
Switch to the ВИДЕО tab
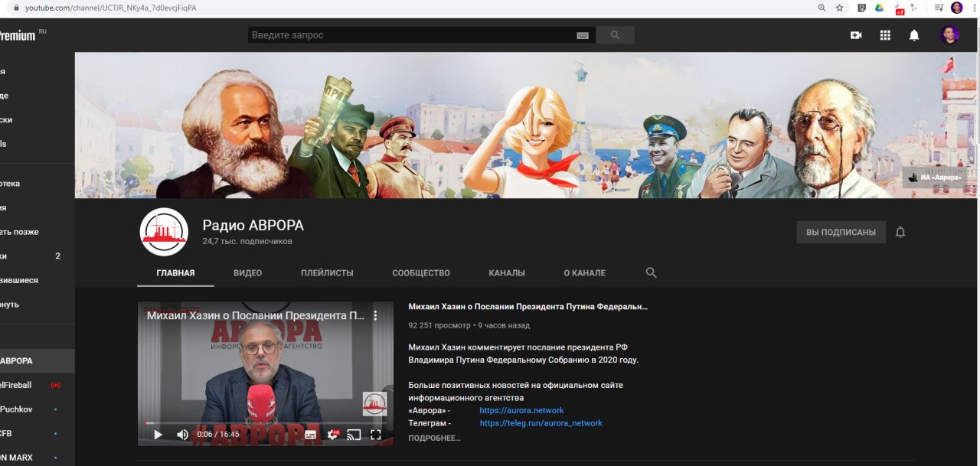(247, 273)
